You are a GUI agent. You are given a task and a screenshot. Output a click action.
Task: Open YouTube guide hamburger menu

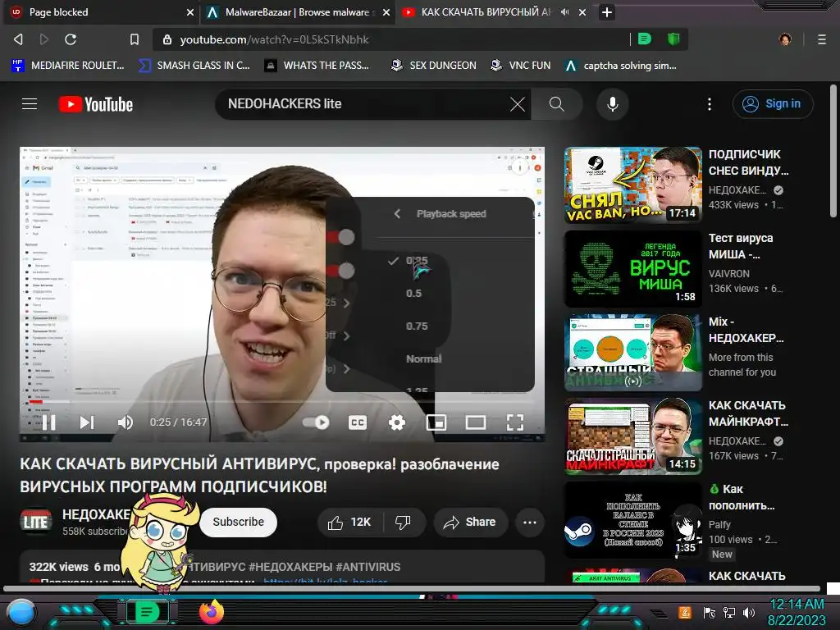click(x=30, y=104)
